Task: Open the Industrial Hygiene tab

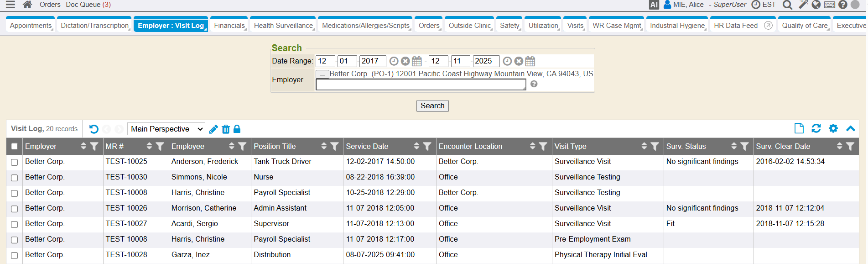Action: pos(677,26)
